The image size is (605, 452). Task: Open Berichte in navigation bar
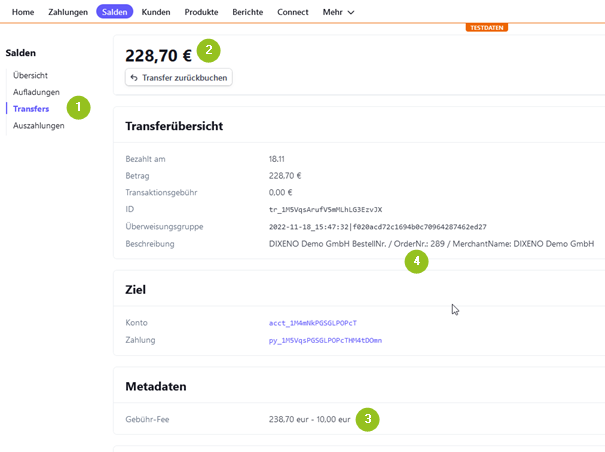[x=248, y=12]
